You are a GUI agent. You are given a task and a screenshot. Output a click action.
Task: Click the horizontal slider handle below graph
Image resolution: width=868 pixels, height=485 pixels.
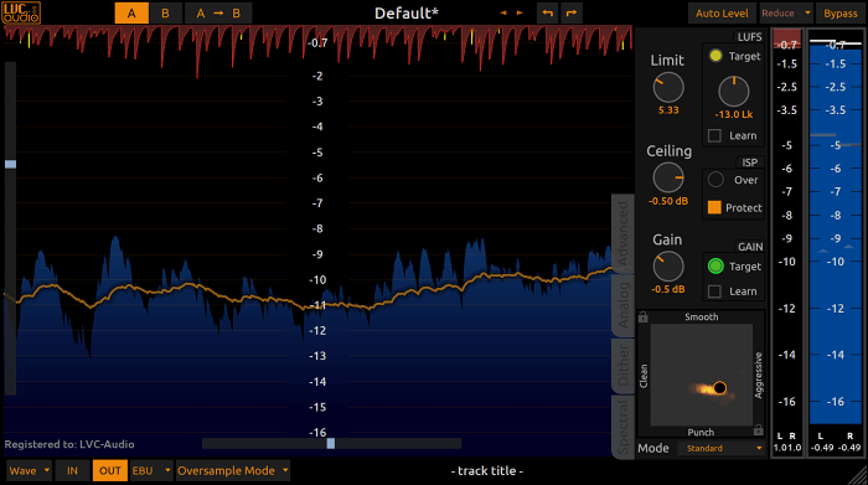pyautogui.click(x=331, y=443)
